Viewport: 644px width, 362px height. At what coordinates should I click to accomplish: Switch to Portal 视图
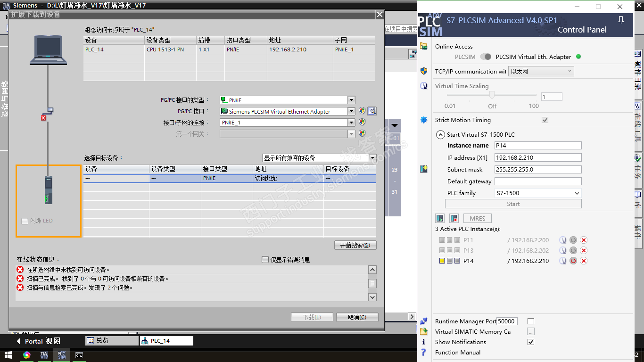[38, 341]
